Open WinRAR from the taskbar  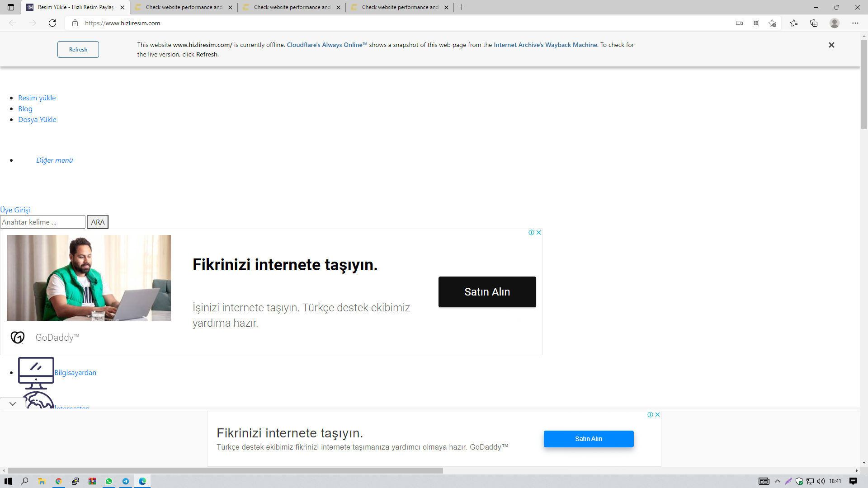[x=92, y=481]
